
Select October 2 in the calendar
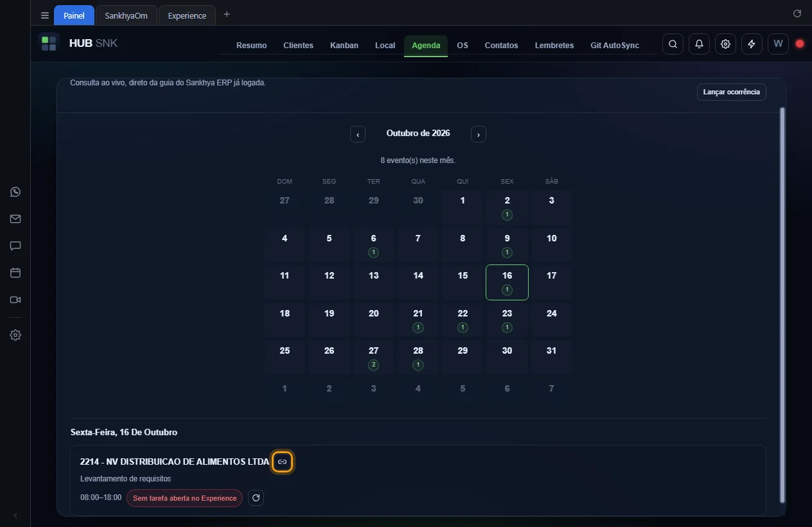coord(507,207)
